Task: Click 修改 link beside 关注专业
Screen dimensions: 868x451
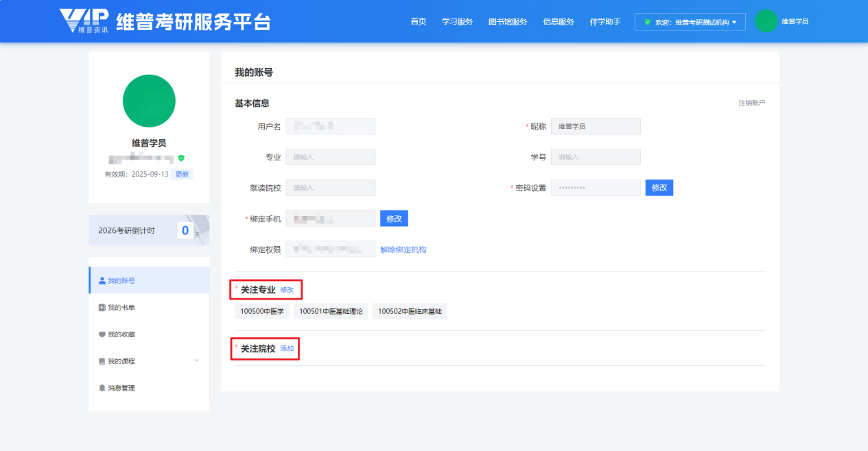Action: (287, 290)
